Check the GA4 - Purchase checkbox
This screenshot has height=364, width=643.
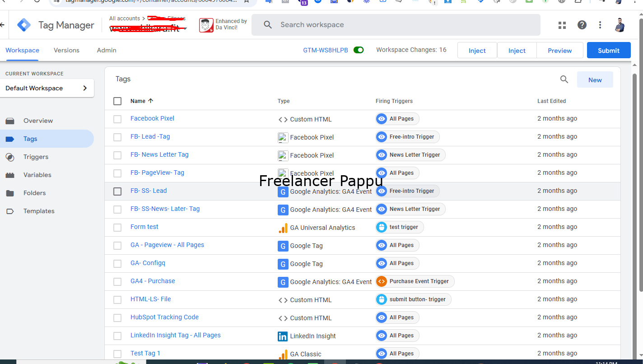[x=117, y=282]
